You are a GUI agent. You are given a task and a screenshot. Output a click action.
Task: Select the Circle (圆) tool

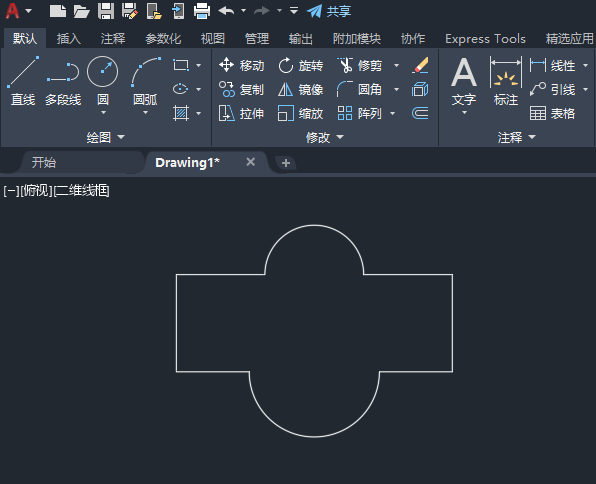coord(103,81)
